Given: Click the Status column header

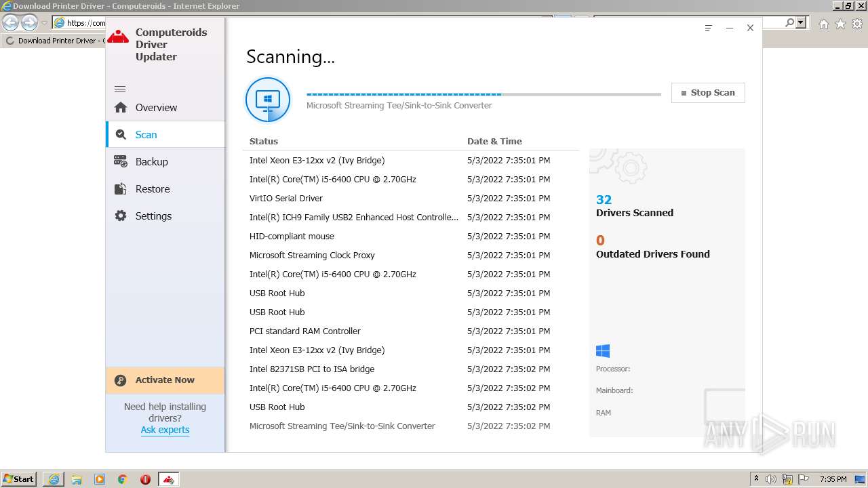Looking at the screenshot, I should pyautogui.click(x=264, y=141).
